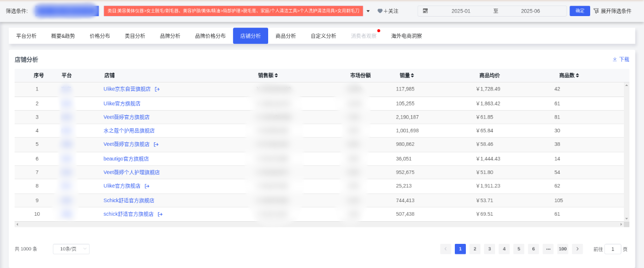The height and width of the screenshot is (268, 644).
Task: Go to page 6 in pagination
Action: (533, 249)
